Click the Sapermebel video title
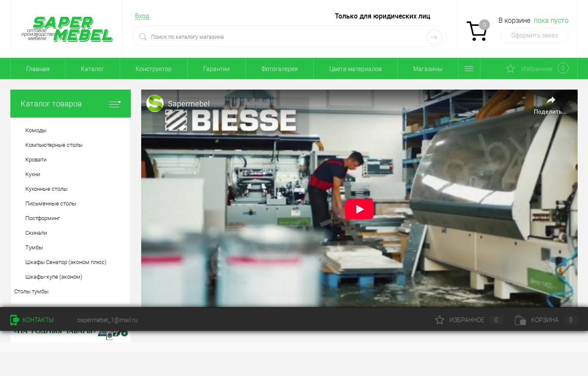 pyautogui.click(x=189, y=104)
